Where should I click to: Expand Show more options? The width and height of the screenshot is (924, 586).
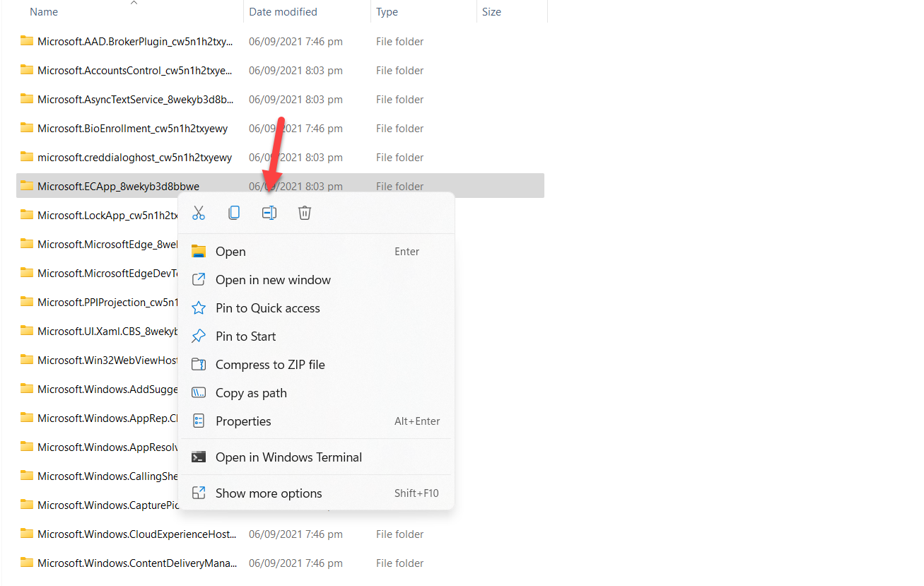pyautogui.click(x=269, y=493)
